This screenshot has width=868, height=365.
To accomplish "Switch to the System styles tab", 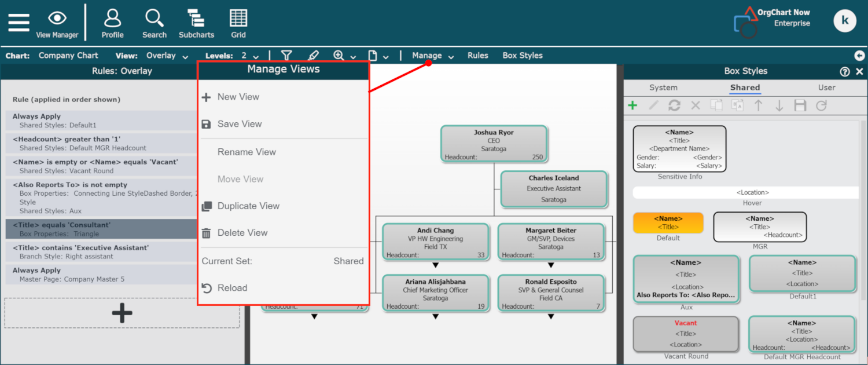I will (x=663, y=87).
